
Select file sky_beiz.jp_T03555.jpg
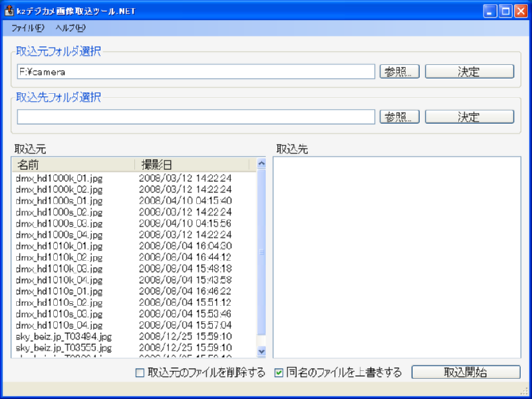coord(64,347)
